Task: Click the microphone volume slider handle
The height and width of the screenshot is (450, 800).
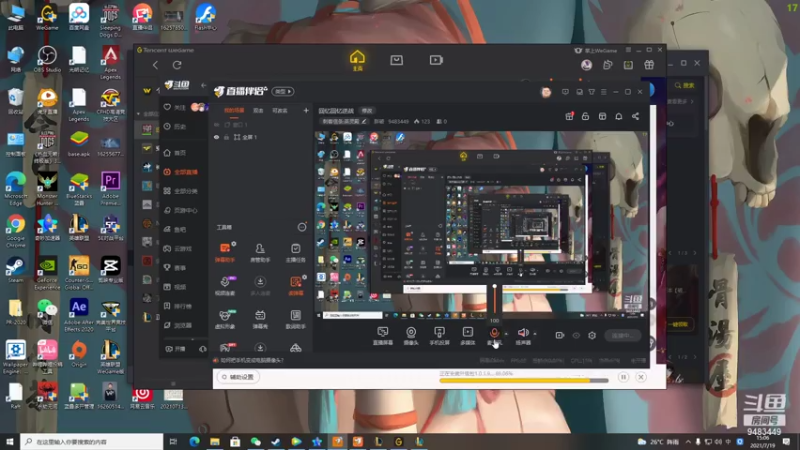Action: click(x=494, y=287)
